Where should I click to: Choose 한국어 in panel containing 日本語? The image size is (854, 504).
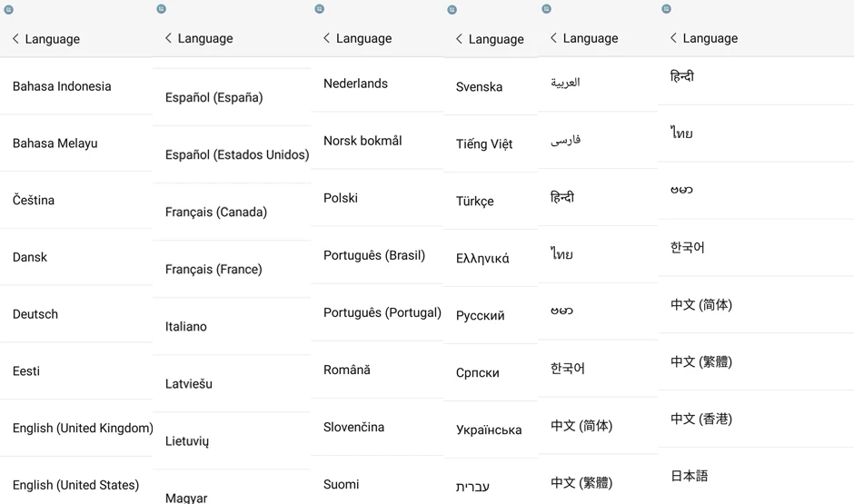pyautogui.click(x=756, y=248)
